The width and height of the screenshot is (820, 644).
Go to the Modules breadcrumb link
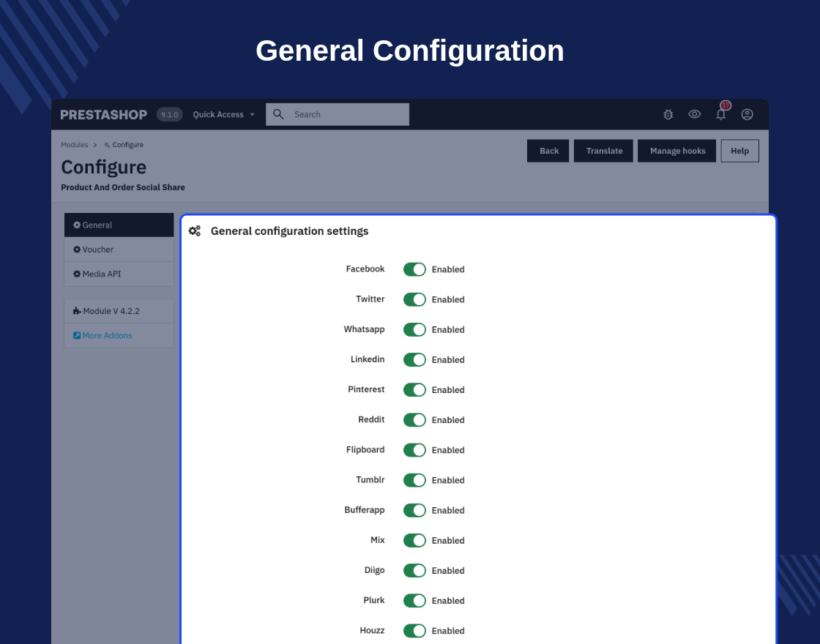(74, 145)
